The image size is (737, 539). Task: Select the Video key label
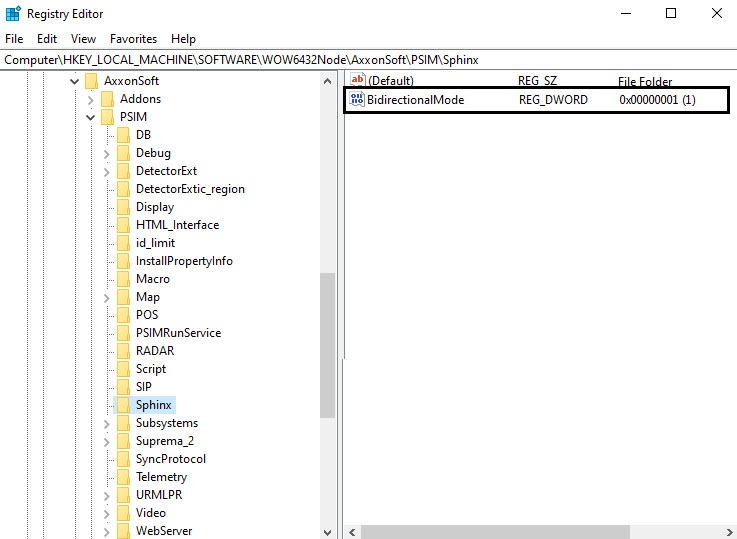150,513
